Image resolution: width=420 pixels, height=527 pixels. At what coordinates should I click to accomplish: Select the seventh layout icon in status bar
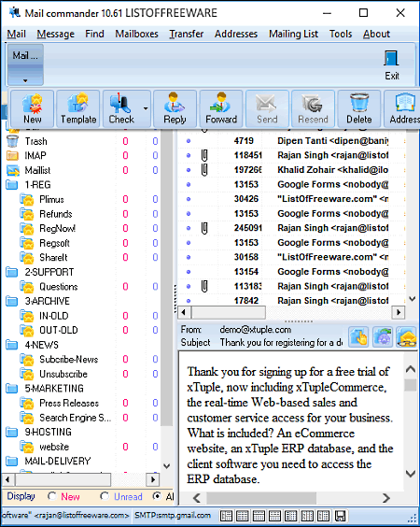[323, 516]
